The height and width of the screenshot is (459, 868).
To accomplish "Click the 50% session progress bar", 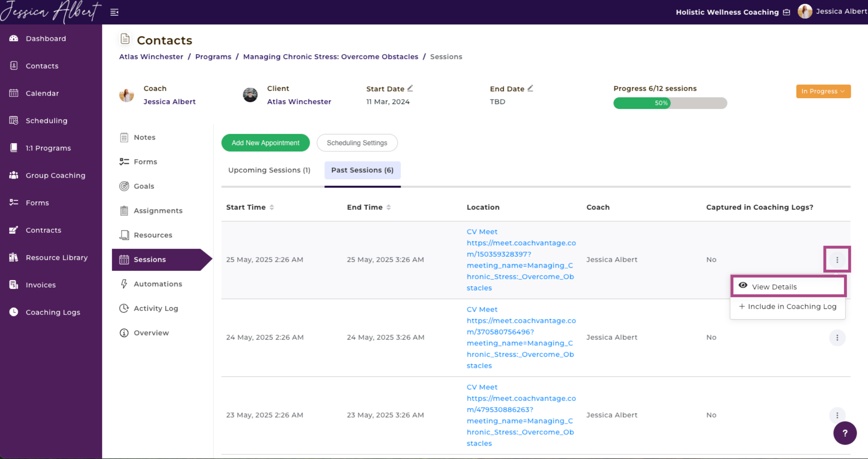I will [670, 103].
